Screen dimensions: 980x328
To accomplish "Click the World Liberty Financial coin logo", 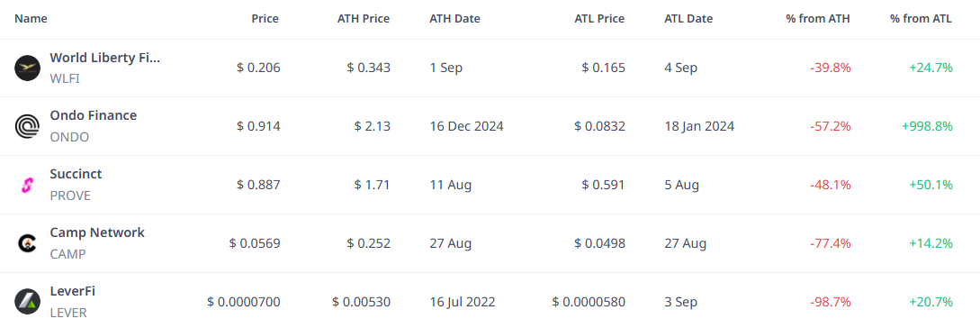I will (x=28, y=68).
